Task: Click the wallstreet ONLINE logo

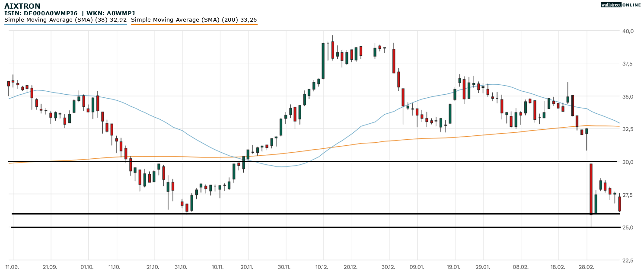Action: (x=621, y=5)
